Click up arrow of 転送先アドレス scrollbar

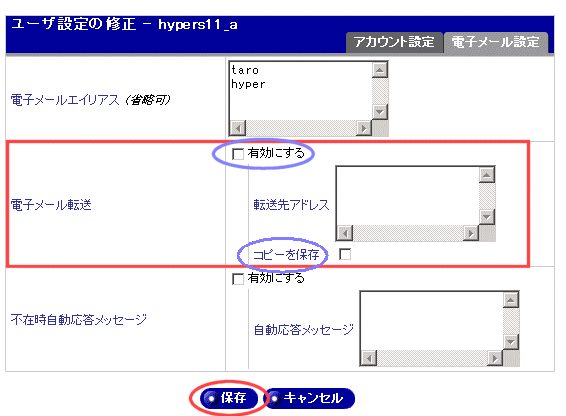coord(487,175)
